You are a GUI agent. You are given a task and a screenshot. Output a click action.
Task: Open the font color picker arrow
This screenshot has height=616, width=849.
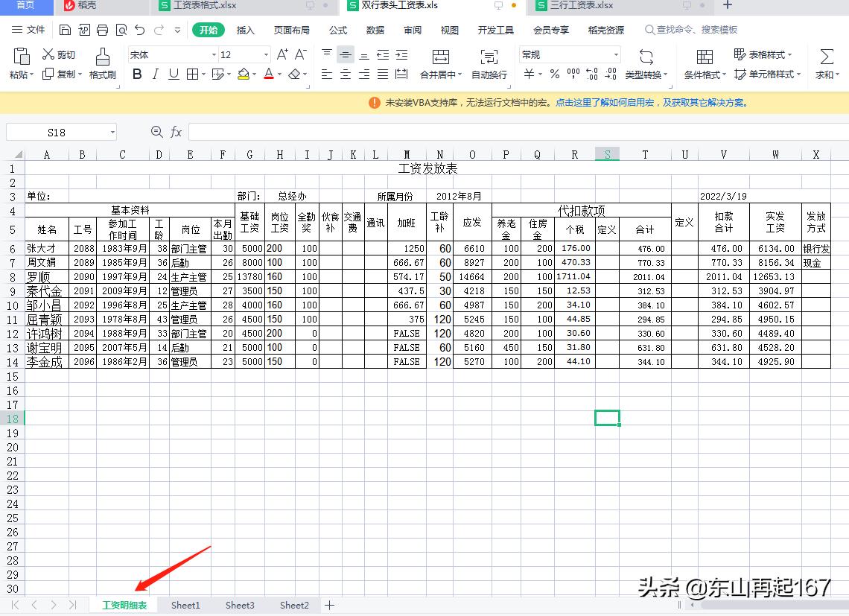click(x=279, y=74)
